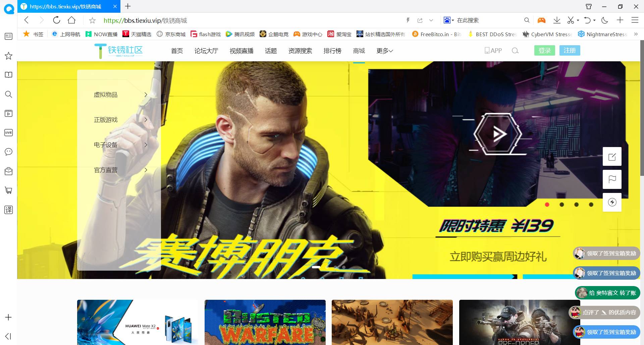Select the red carousel dot indicator
The height and width of the screenshot is (345, 644).
(547, 205)
